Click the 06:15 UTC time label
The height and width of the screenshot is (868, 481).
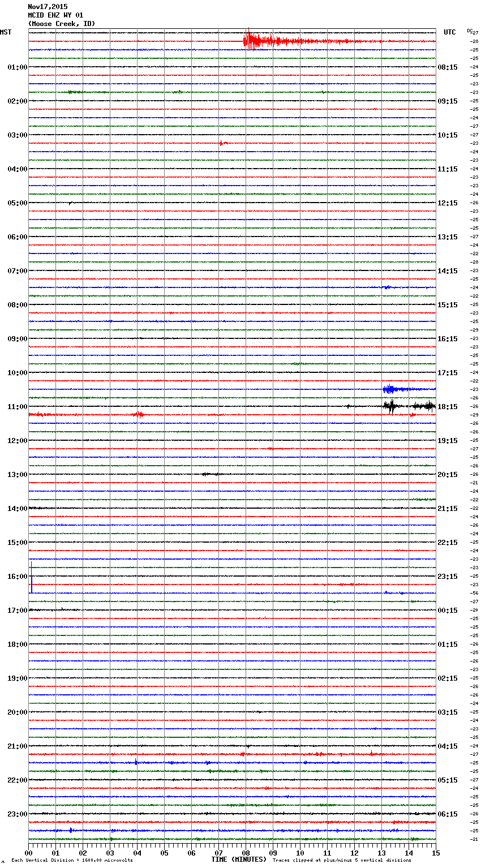(448, 814)
